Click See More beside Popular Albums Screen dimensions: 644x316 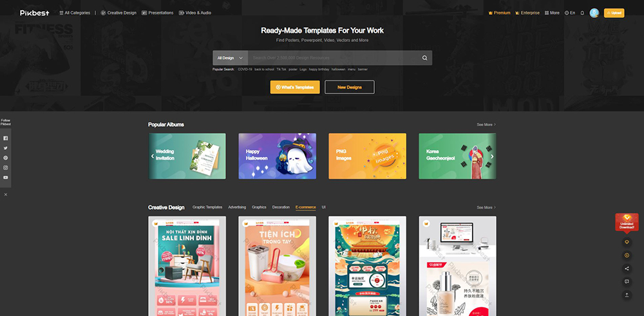click(x=486, y=125)
